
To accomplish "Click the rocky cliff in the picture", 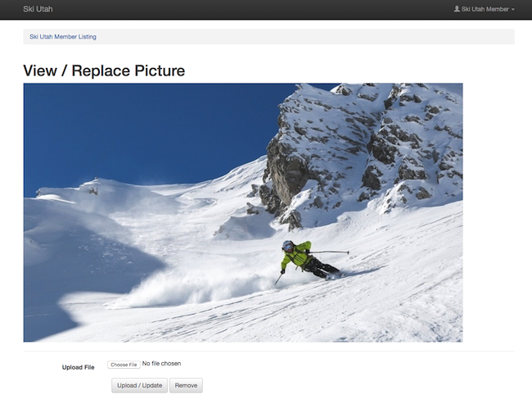I will coord(360,148).
